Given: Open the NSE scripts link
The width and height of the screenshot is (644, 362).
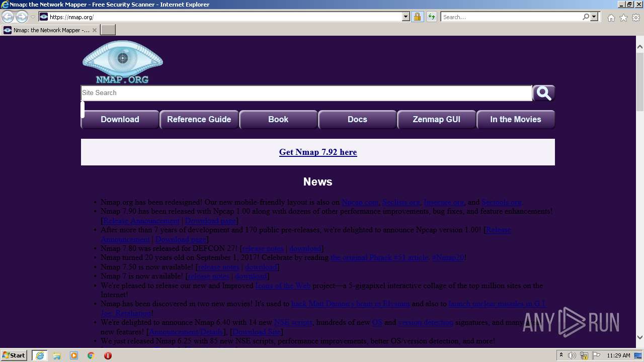Looking at the screenshot, I should 293,322.
